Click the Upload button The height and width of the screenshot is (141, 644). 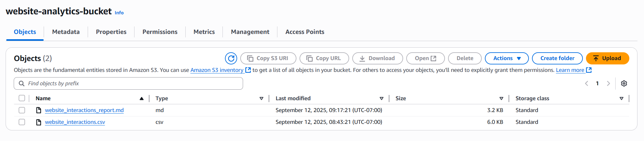click(607, 58)
